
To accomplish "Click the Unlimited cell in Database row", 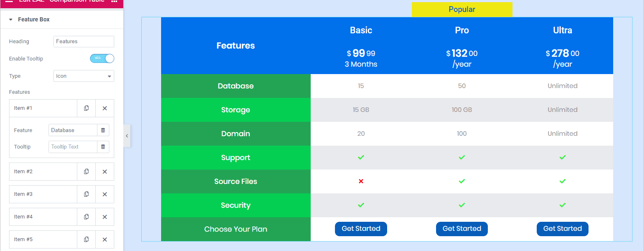I will 563,86.
